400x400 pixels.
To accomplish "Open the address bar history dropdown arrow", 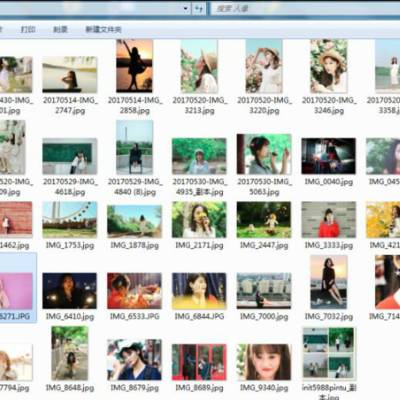I will click(186, 9).
